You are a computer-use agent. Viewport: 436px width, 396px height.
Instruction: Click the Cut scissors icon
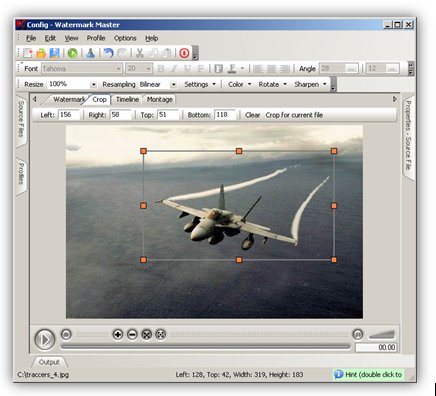[x=140, y=53]
